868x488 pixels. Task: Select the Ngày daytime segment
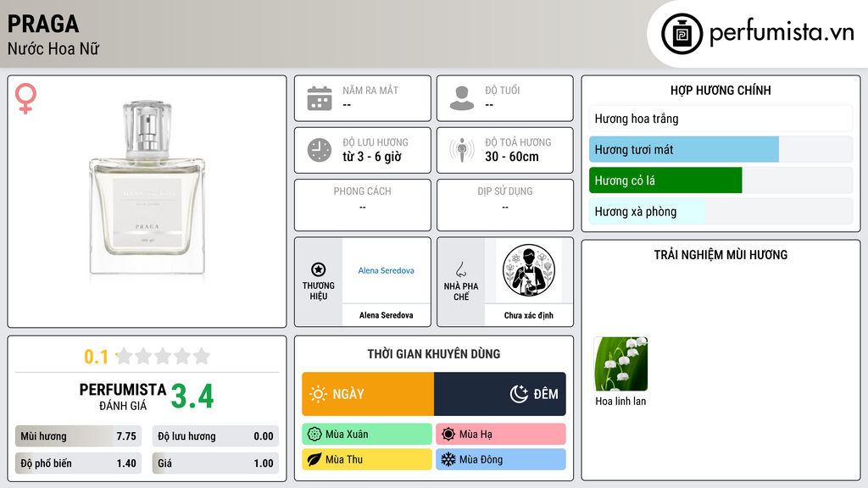click(368, 394)
